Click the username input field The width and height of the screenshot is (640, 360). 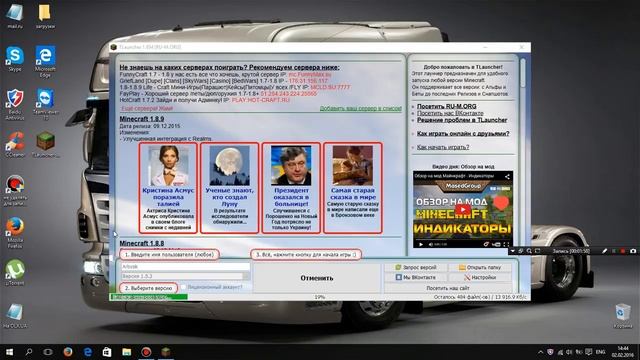pos(186,267)
